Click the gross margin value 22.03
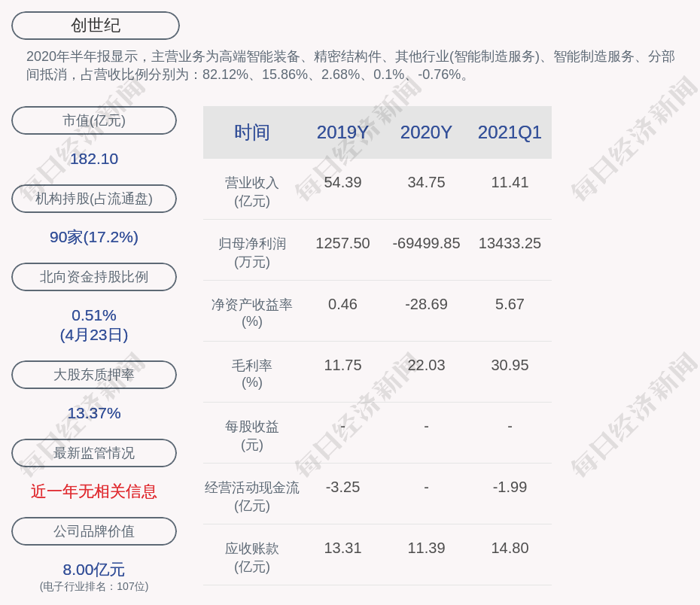700x605 pixels. click(x=426, y=366)
